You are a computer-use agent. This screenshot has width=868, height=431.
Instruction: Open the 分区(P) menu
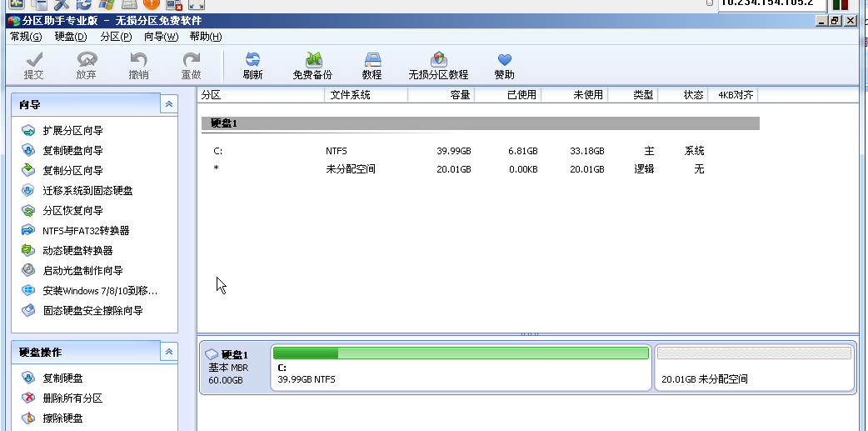click(x=116, y=37)
